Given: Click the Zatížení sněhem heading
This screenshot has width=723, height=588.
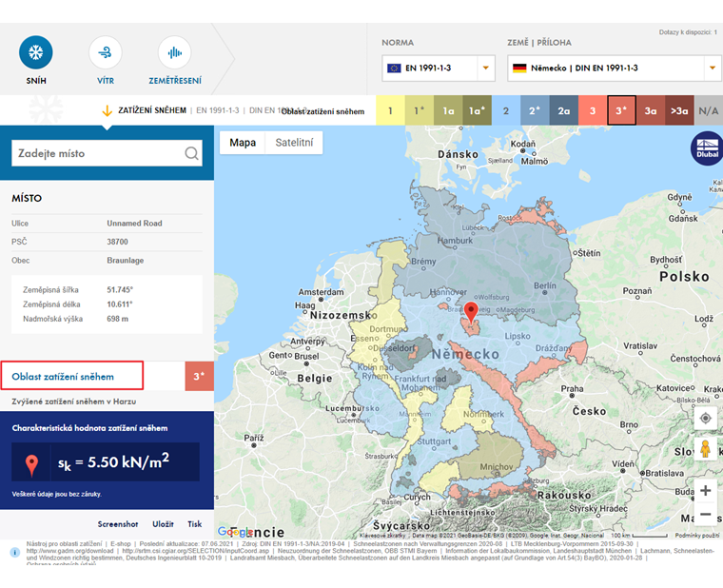Looking at the screenshot, I should click(x=152, y=110).
